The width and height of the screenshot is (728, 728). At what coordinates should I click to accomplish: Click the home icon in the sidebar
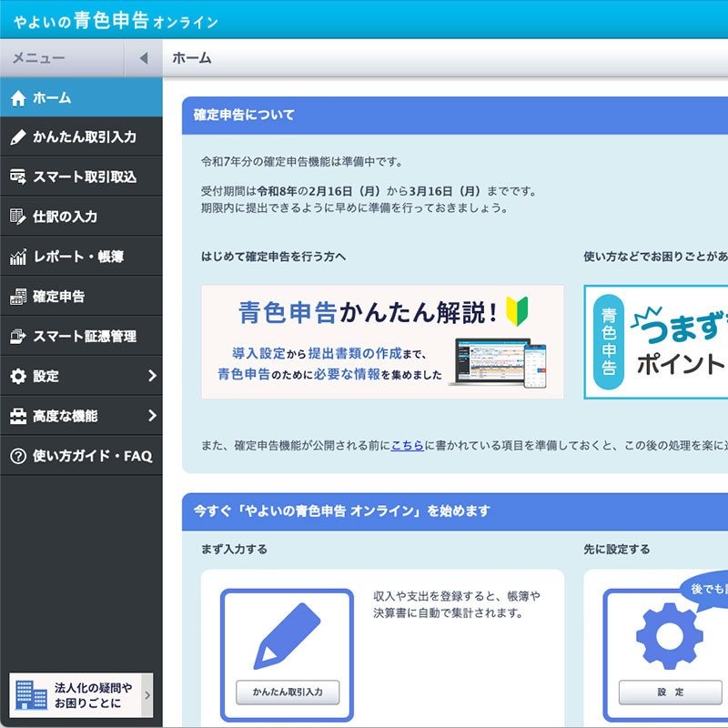18,98
